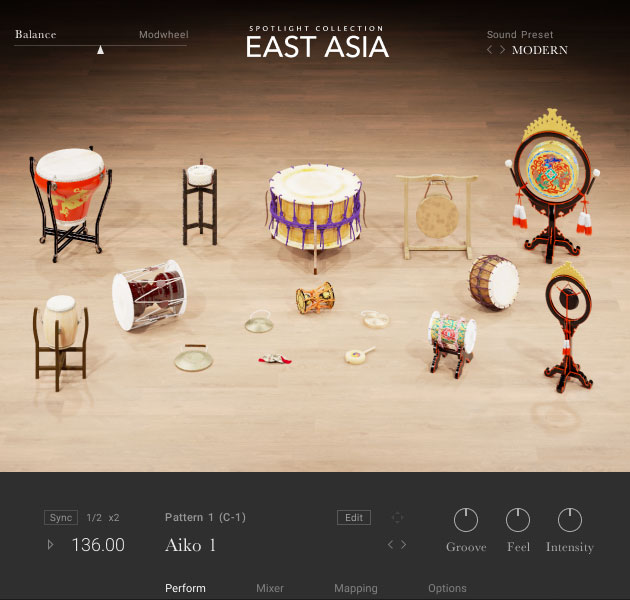The height and width of the screenshot is (600, 630).
Task: Go to the next Sound Preset with the right arrow
Action: [x=502, y=50]
